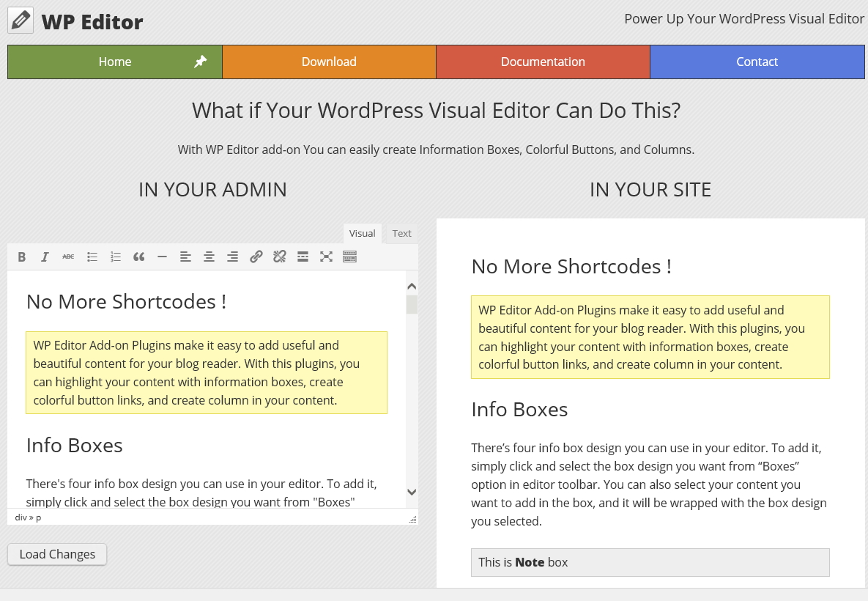868x601 pixels.
Task: Open the Download menu item
Action: pos(330,62)
